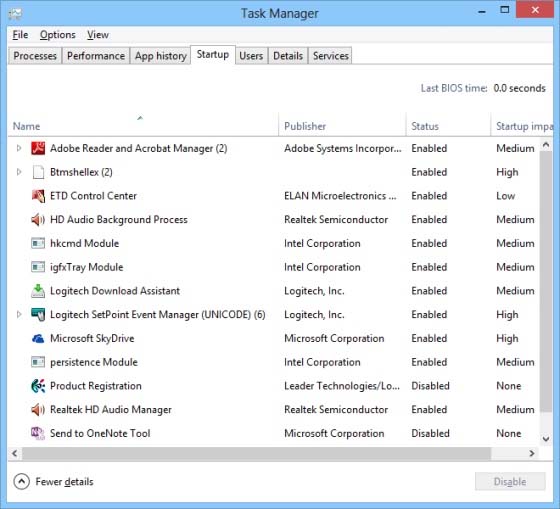Click the Logitech SetPoint Event Manager icon
560x509 pixels.
coord(38,314)
